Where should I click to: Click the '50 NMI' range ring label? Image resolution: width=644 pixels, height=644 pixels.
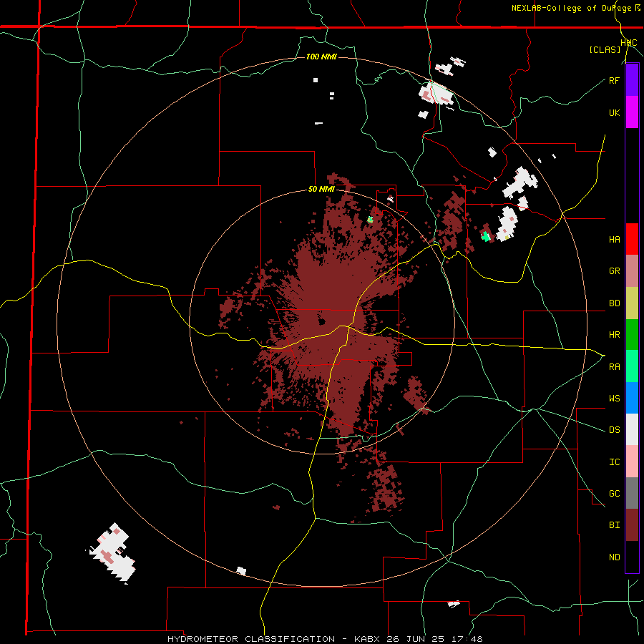coord(321,190)
